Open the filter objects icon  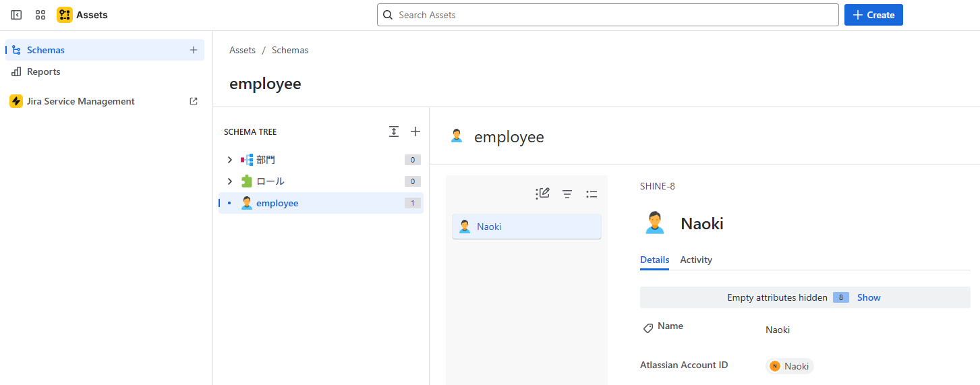click(567, 194)
